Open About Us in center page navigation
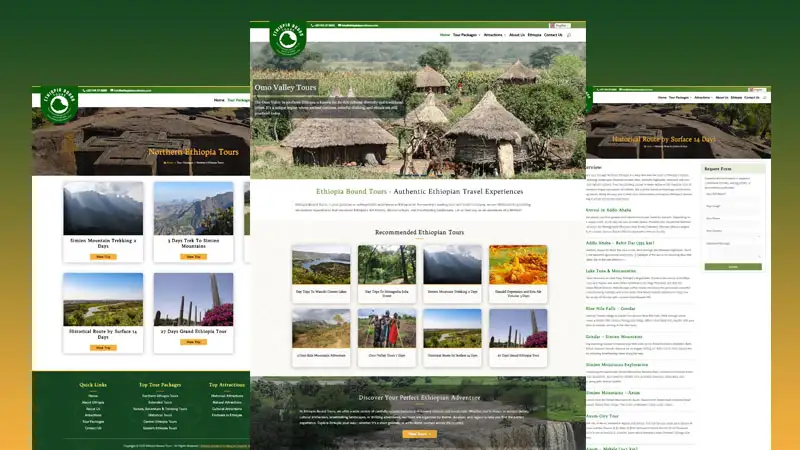Viewport: 800px width, 450px height. click(517, 35)
